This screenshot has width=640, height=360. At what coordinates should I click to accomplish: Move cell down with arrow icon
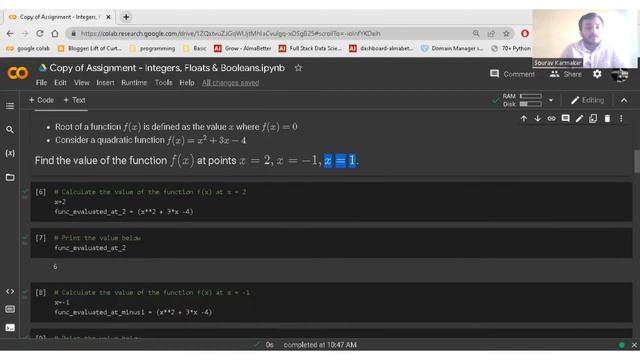538,119
